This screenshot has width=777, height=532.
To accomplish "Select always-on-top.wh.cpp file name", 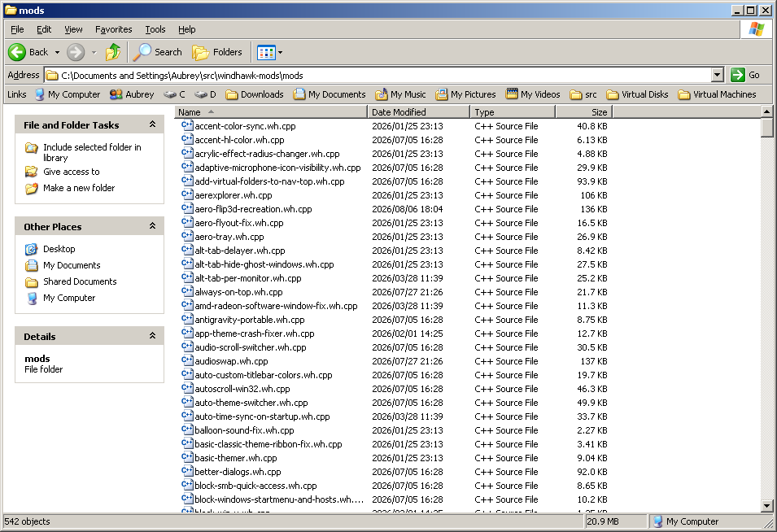I will pyautogui.click(x=238, y=292).
